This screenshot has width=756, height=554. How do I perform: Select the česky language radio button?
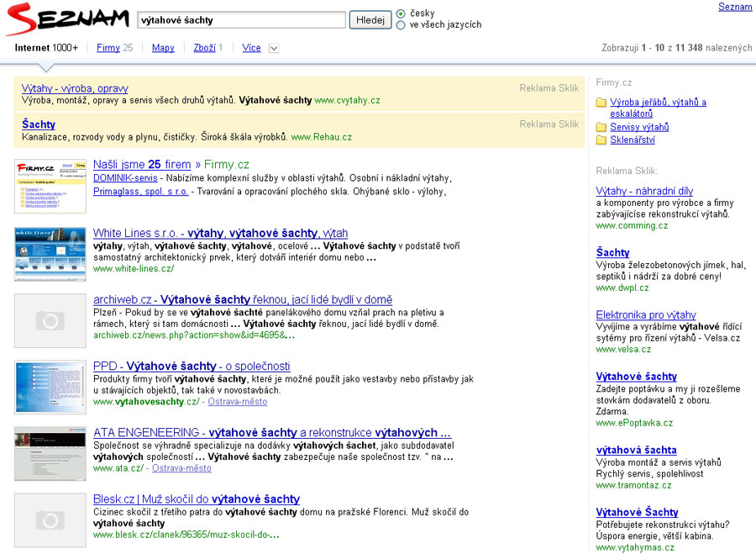point(400,13)
